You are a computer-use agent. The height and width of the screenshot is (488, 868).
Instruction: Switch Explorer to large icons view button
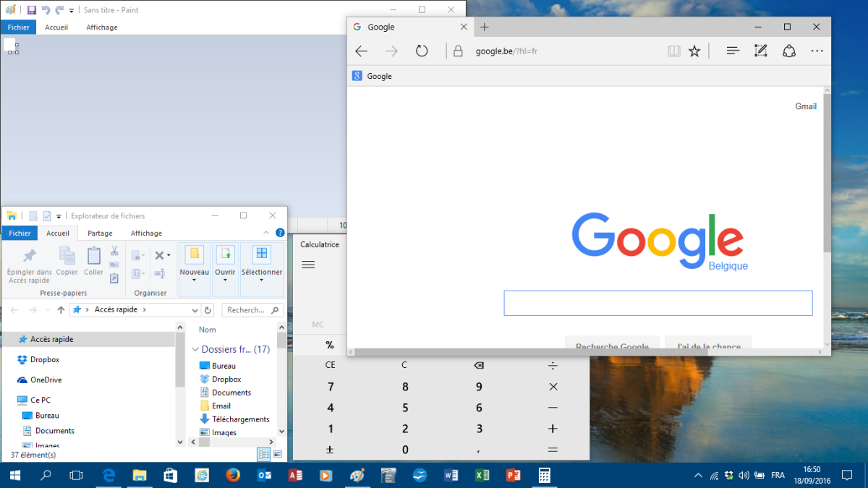(278, 455)
